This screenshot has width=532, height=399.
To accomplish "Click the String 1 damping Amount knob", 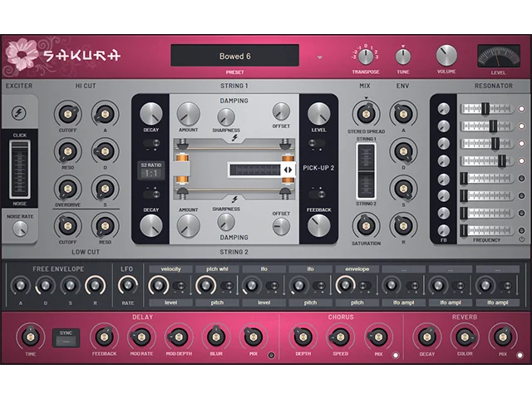I will point(189,113).
